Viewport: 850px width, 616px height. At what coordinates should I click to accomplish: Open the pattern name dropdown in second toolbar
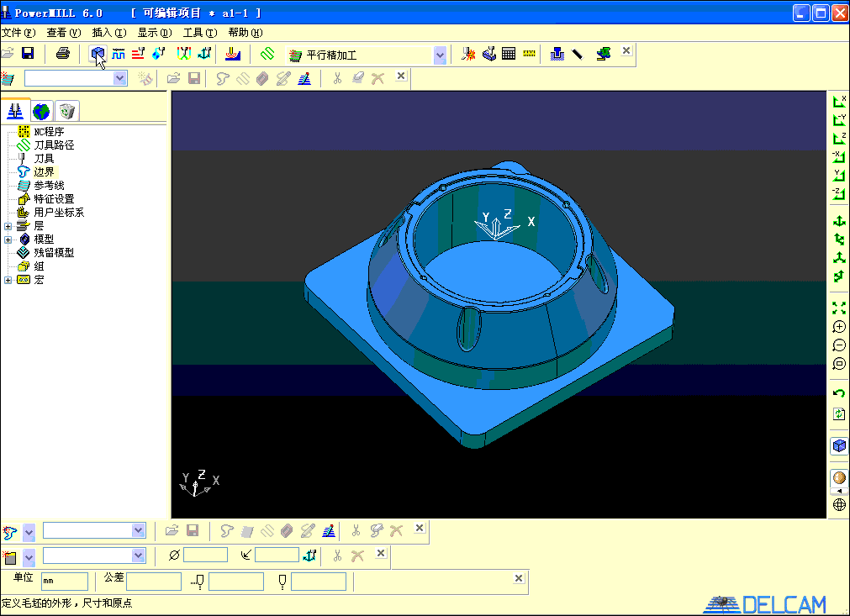pyautogui.click(x=119, y=78)
